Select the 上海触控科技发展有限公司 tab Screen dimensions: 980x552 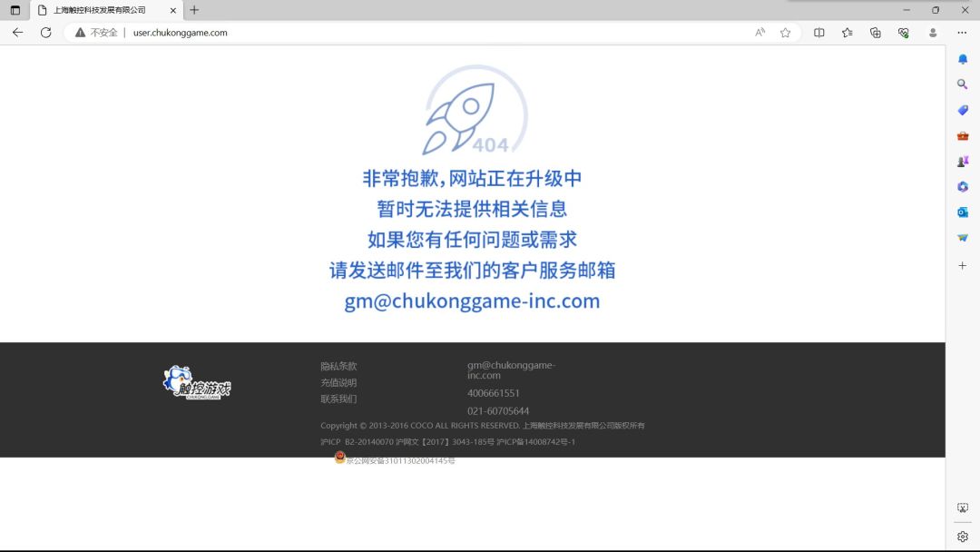[106, 10]
